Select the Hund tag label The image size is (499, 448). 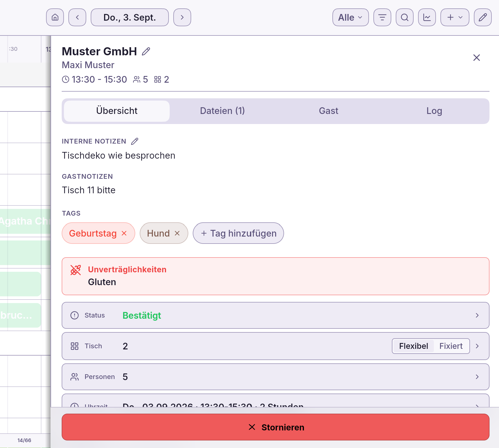[x=158, y=233]
